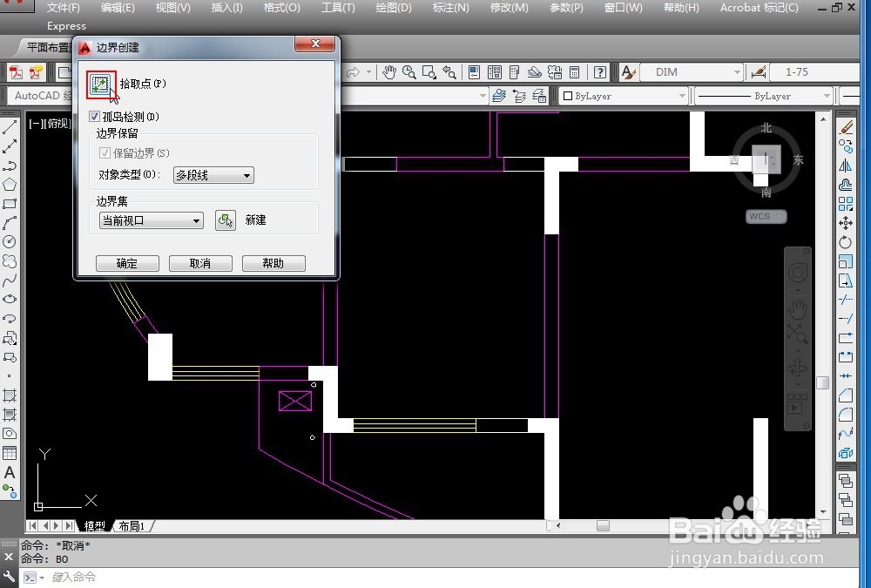Click the Text Style A icon

628,72
